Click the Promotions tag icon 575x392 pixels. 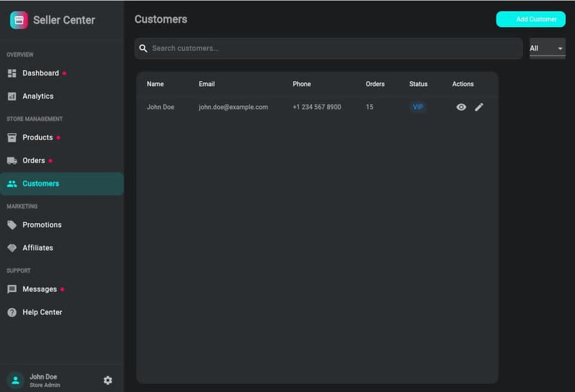point(12,225)
